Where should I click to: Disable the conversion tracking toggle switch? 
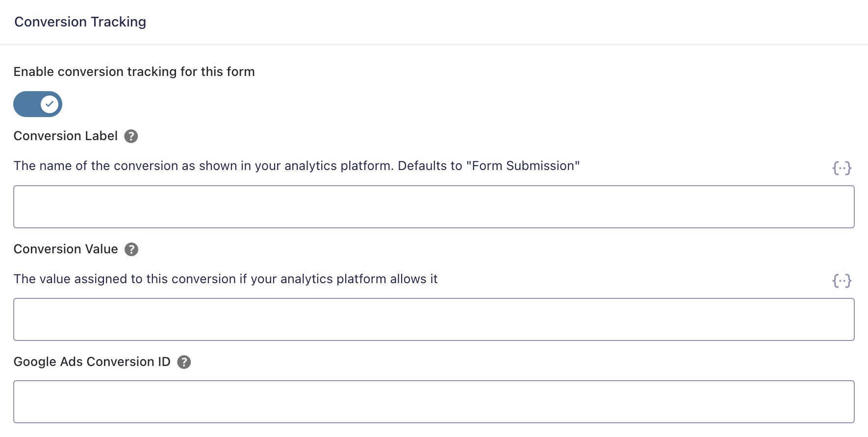point(38,104)
